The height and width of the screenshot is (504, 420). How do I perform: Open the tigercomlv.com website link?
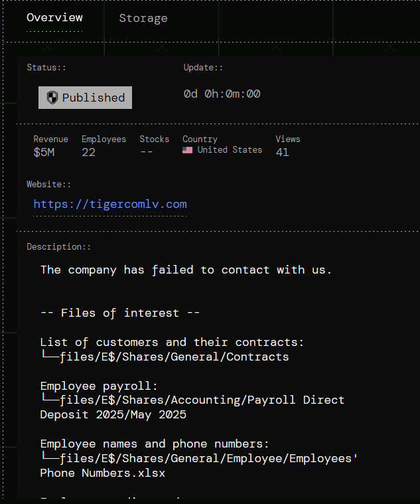110,204
